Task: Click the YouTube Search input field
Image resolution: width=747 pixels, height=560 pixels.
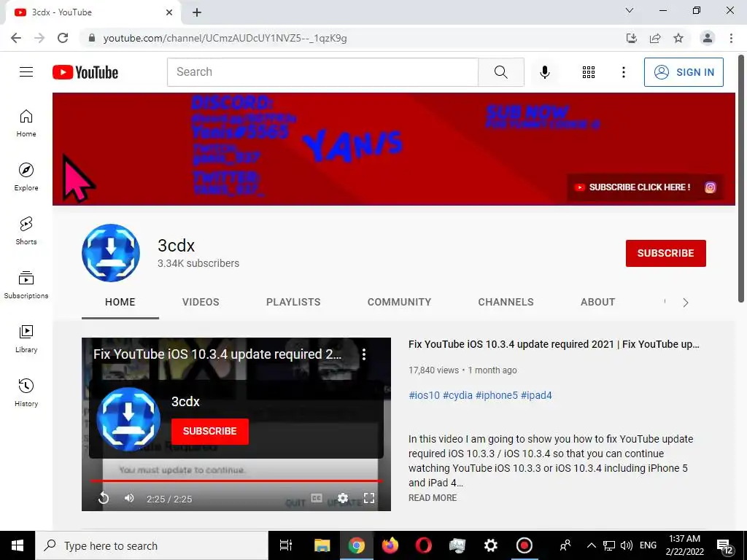Action: (322, 72)
